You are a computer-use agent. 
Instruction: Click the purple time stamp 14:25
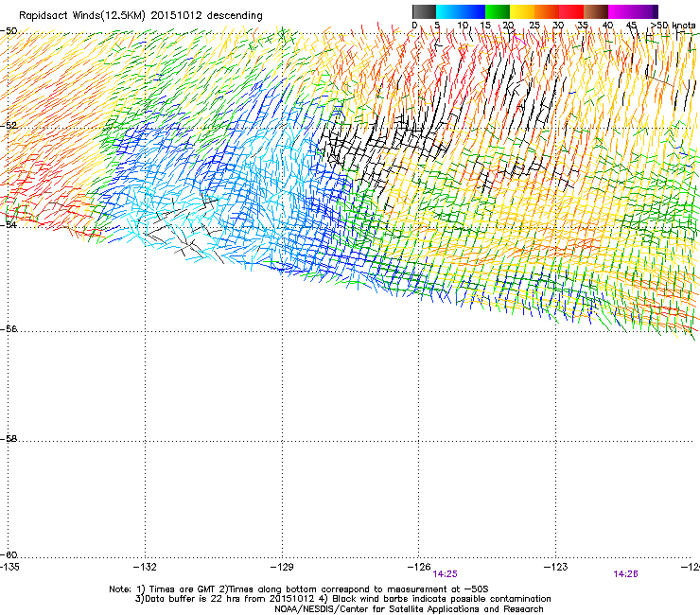click(x=446, y=574)
